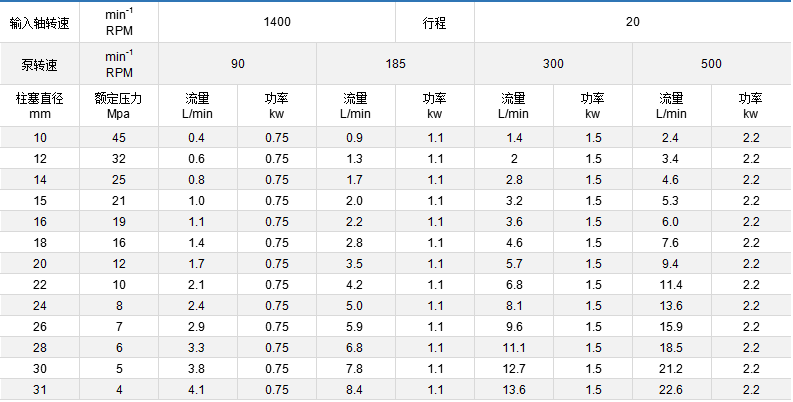Click the flow value 8.4 cell
Image resolution: width=793 pixels, height=402 pixels.
pyautogui.click(x=354, y=390)
